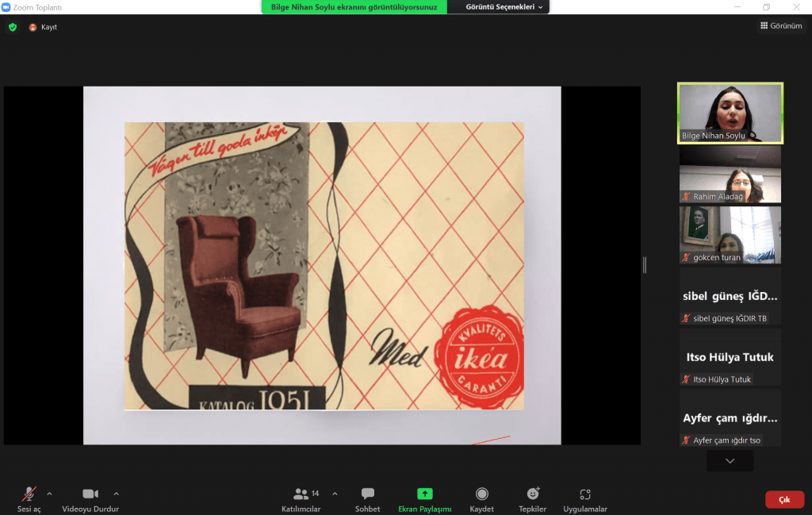Open Uygulamalar apps panel

pos(585,499)
